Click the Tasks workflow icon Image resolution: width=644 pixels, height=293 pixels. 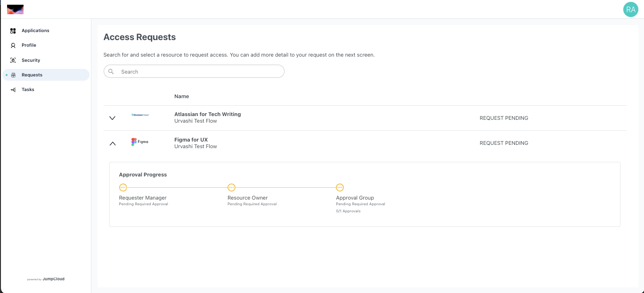coord(13,90)
